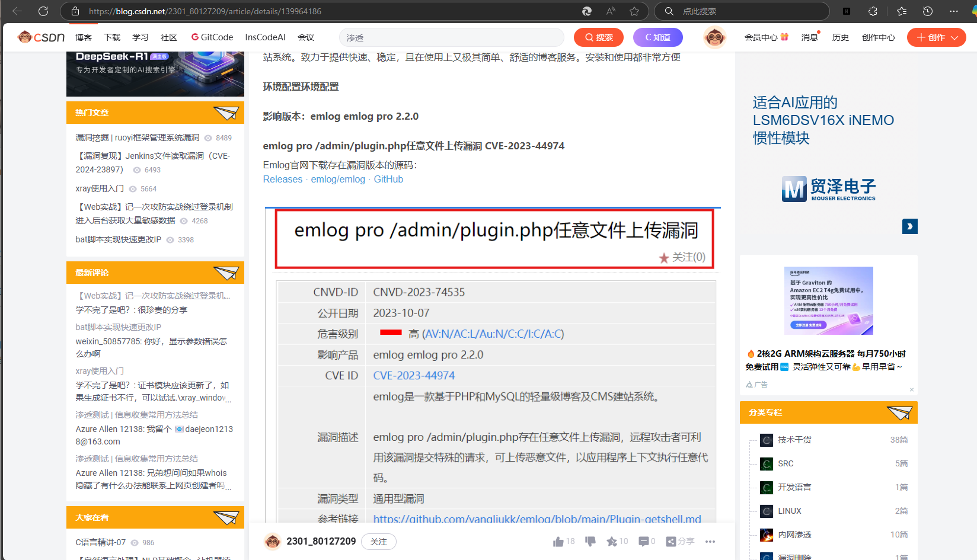This screenshot has height=560, width=977.
Task: Open comment article 渗透测试 | 信息收集常用方法总结 above daejeon1213
Action: (x=137, y=415)
